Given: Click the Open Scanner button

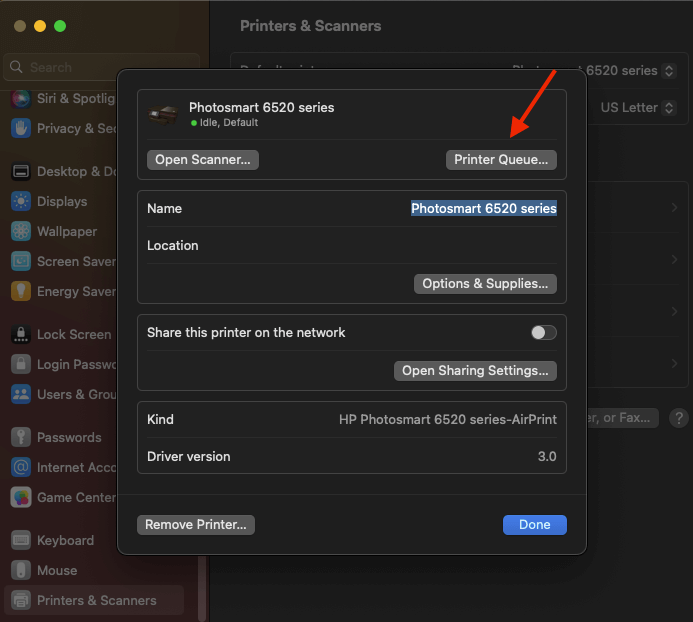Looking at the screenshot, I should click(202, 160).
